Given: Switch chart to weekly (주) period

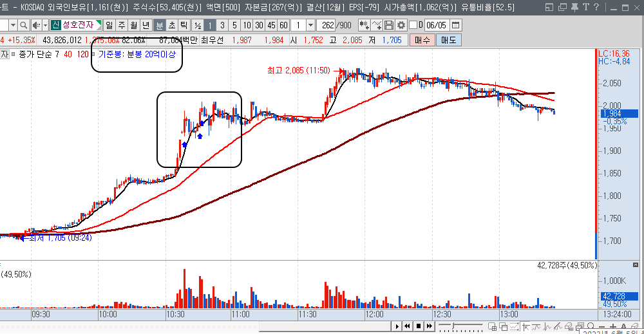Looking at the screenshot, I should [122, 26].
